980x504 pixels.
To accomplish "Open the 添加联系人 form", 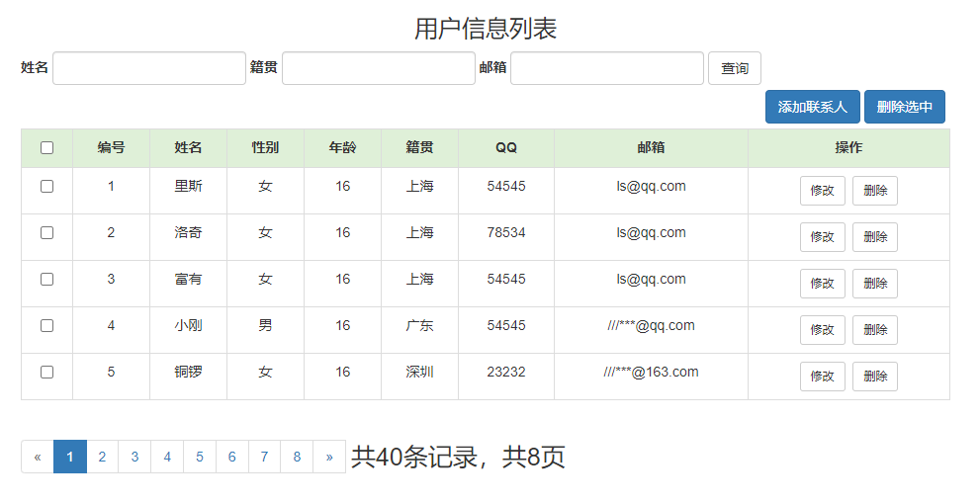I will [x=813, y=107].
